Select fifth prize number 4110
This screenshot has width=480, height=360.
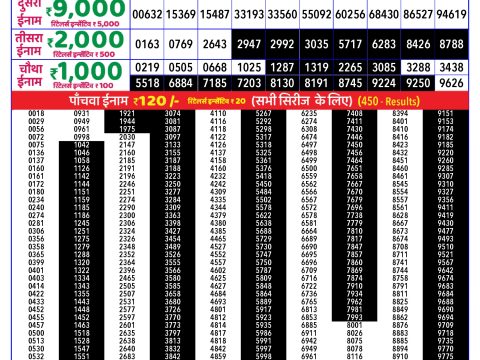218,114
